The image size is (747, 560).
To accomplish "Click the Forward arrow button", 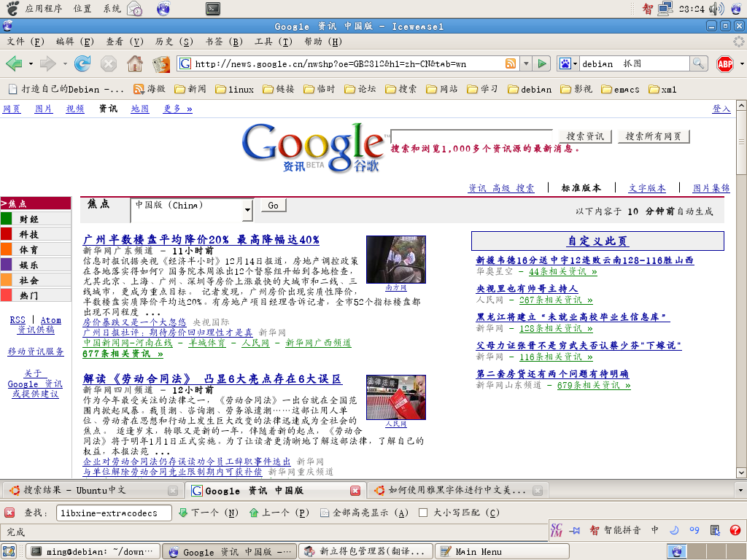I will point(48,63).
